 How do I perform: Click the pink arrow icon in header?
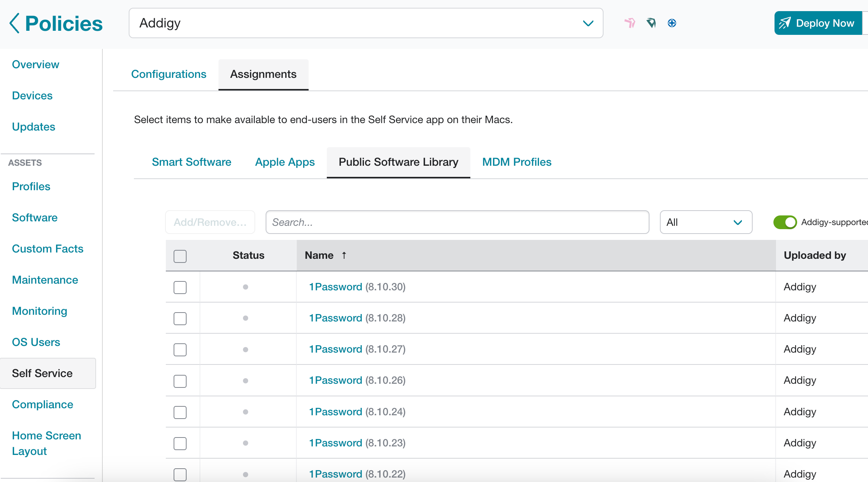[630, 23]
